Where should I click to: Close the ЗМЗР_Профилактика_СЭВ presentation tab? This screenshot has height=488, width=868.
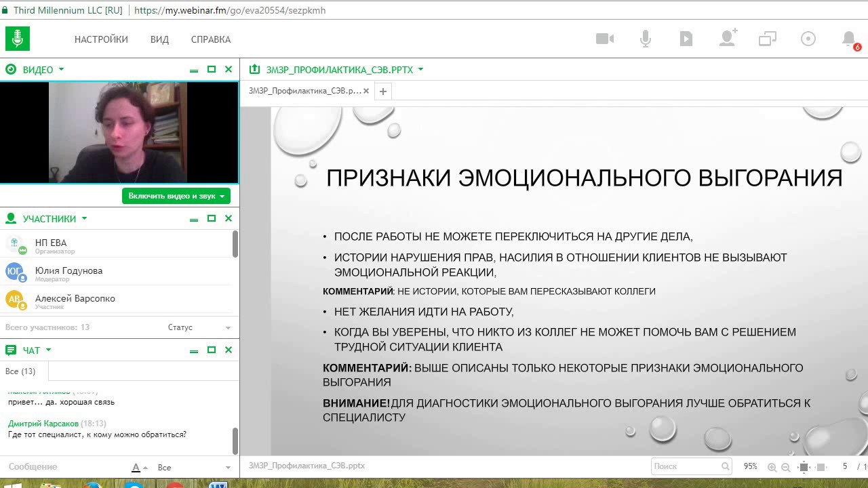366,91
